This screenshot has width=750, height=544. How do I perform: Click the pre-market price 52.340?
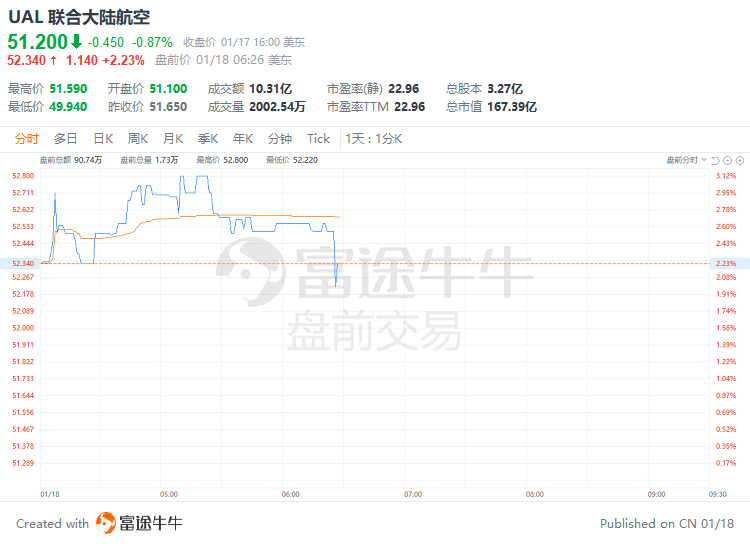[26, 60]
